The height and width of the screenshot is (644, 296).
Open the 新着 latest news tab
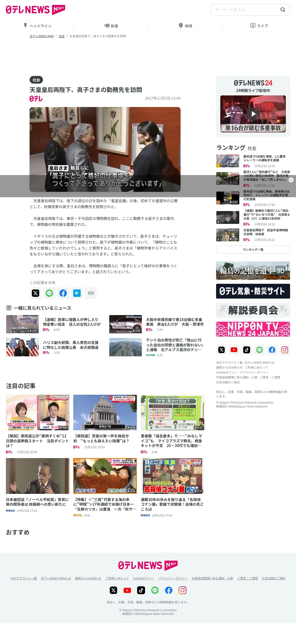[111, 25]
